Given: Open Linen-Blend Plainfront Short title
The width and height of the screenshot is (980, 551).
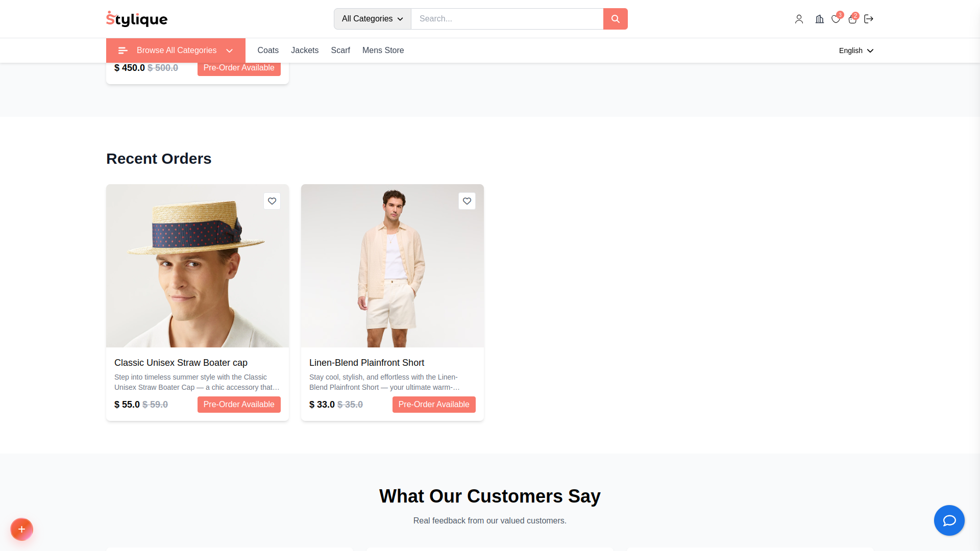Looking at the screenshot, I should 366,363.
